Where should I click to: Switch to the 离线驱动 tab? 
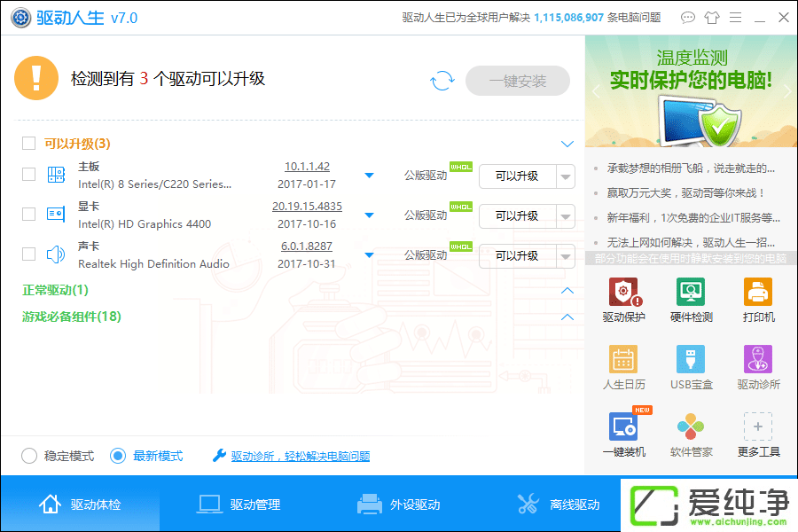coord(559,504)
